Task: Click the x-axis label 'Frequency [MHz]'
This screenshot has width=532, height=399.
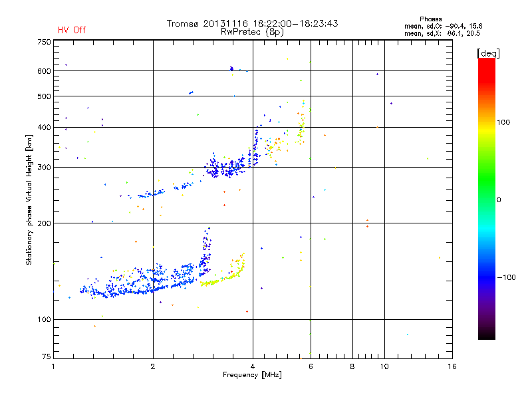Action: 252,375
